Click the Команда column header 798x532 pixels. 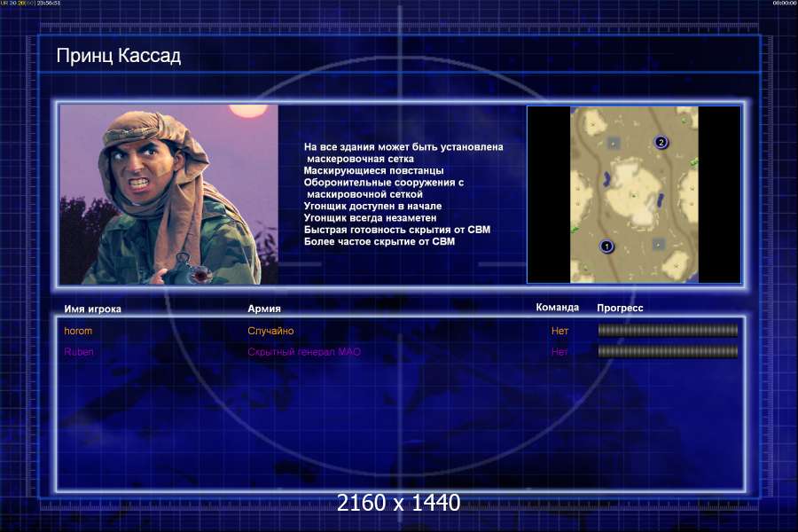[x=558, y=308]
